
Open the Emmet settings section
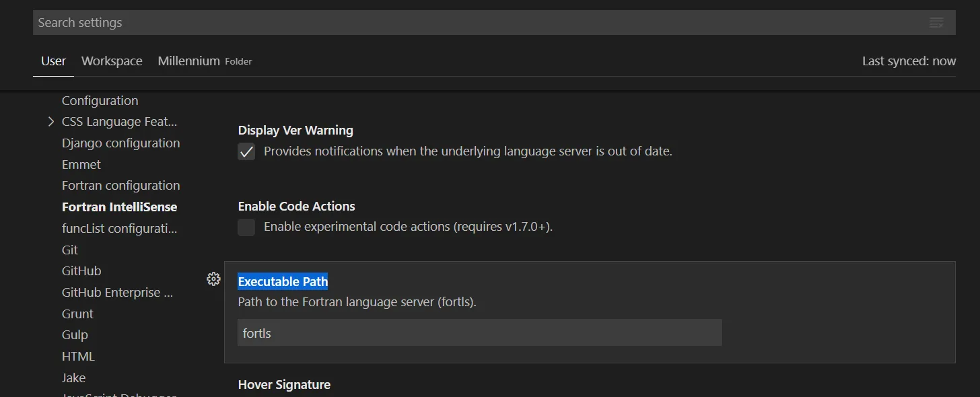tap(81, 165)
